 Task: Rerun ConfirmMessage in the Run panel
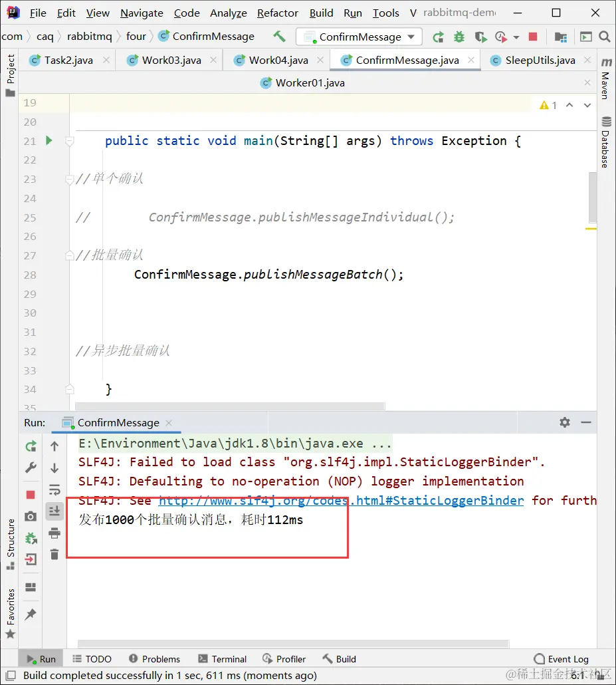tap(31, 446)
